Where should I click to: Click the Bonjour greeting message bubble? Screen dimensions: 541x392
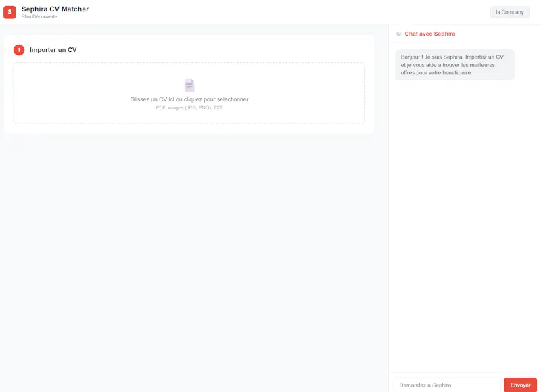click(x=454, y=65)
